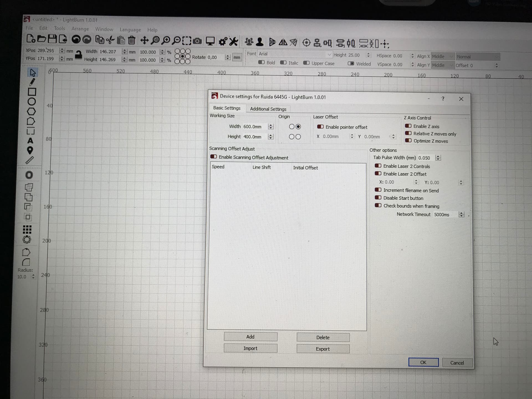Toggle Relative Z moves only switch
532x399 pixels.
pos(408,133)
